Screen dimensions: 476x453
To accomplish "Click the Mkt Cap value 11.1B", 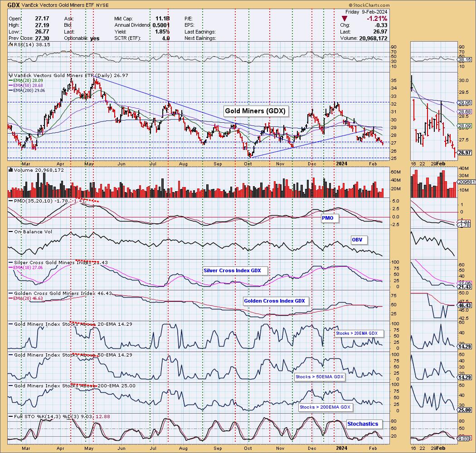I will point(162,19).
